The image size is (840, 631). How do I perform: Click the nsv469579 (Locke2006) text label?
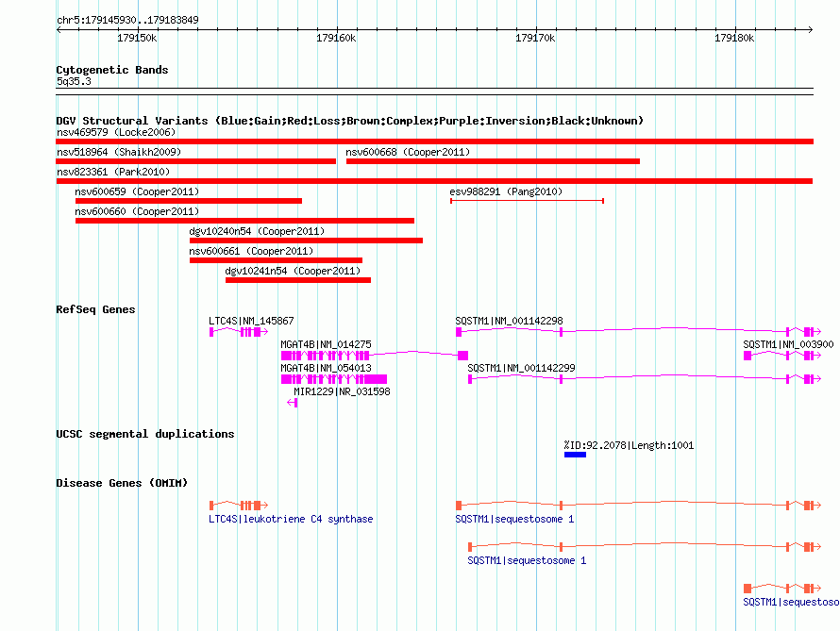116,132
